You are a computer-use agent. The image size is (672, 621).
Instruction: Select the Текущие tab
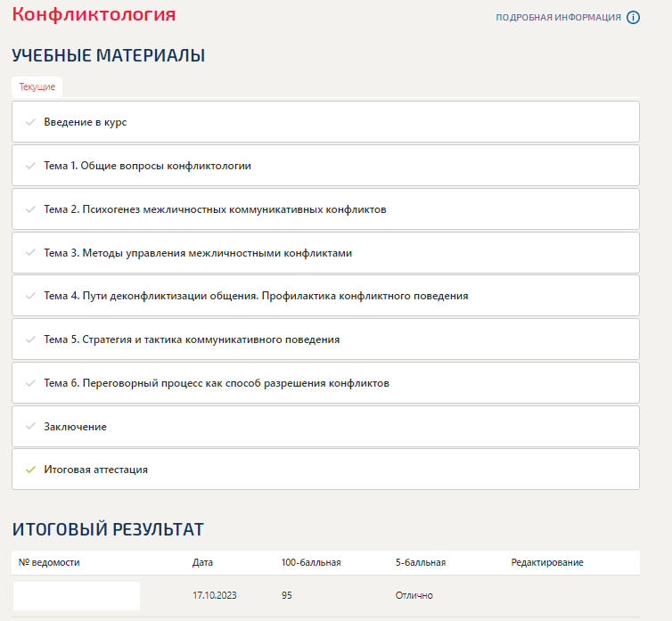[37, 86]
